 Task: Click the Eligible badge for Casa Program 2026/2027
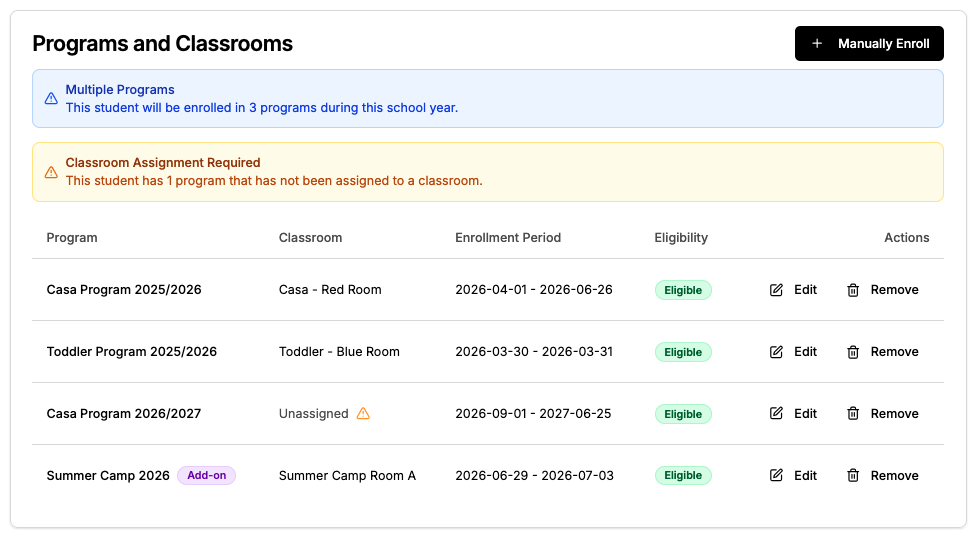[x=683, y=414]
